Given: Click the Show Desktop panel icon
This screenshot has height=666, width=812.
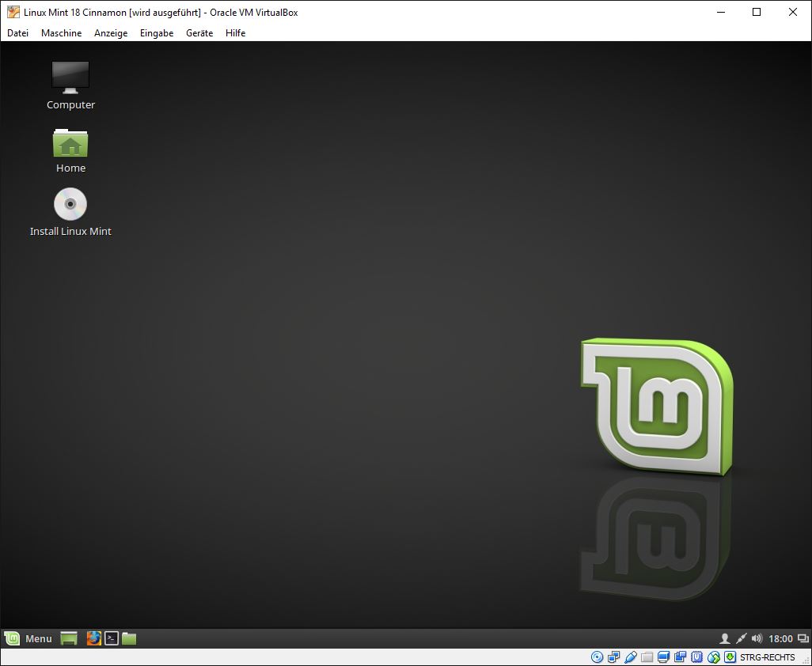Looking at the screenshot, I should tap(69, 638).
